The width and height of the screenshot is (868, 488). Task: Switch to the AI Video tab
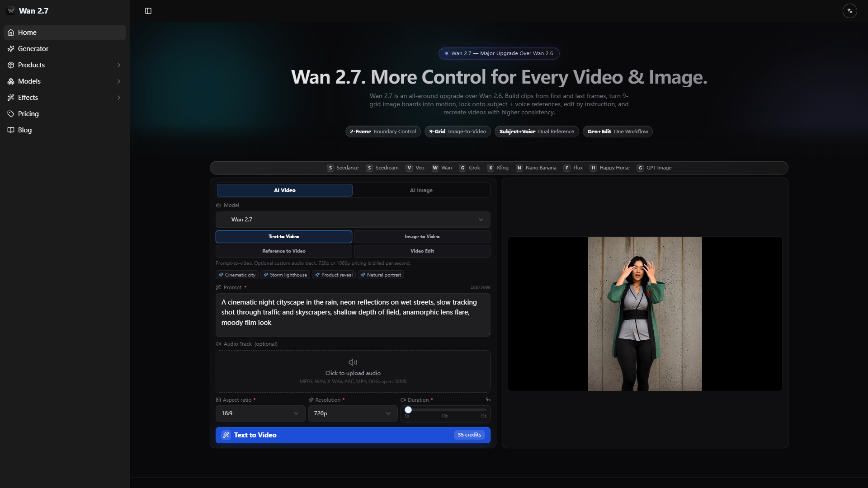click(285, 190)
